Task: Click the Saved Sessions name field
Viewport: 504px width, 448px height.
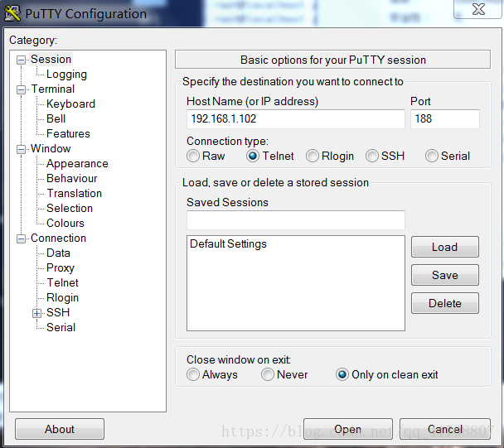Action: click(x=295, y=220)
